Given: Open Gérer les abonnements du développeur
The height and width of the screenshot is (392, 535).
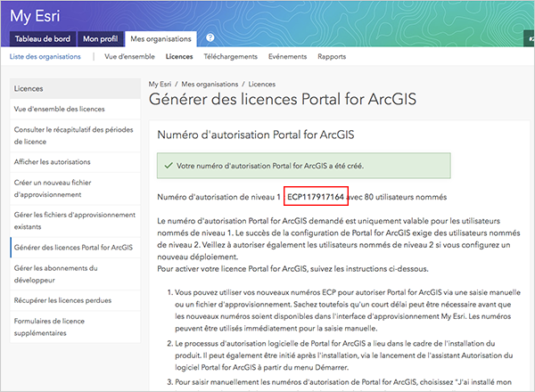Looking at the screenshot, I should pos(75,274).
